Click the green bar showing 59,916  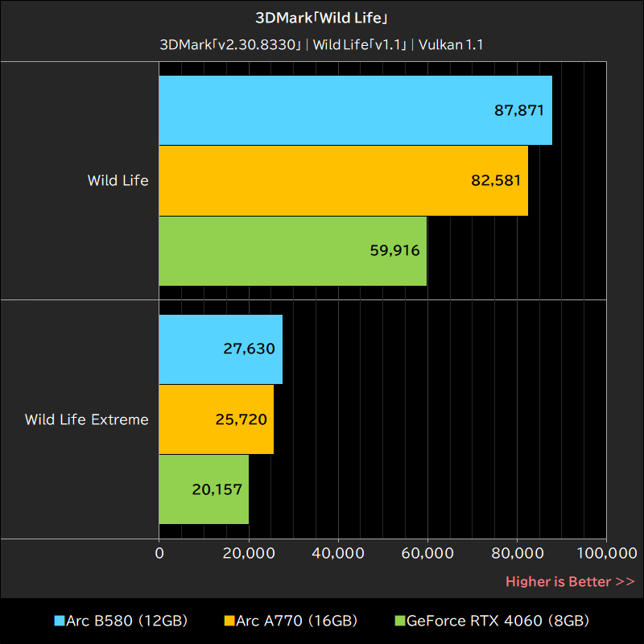(293, 251)
